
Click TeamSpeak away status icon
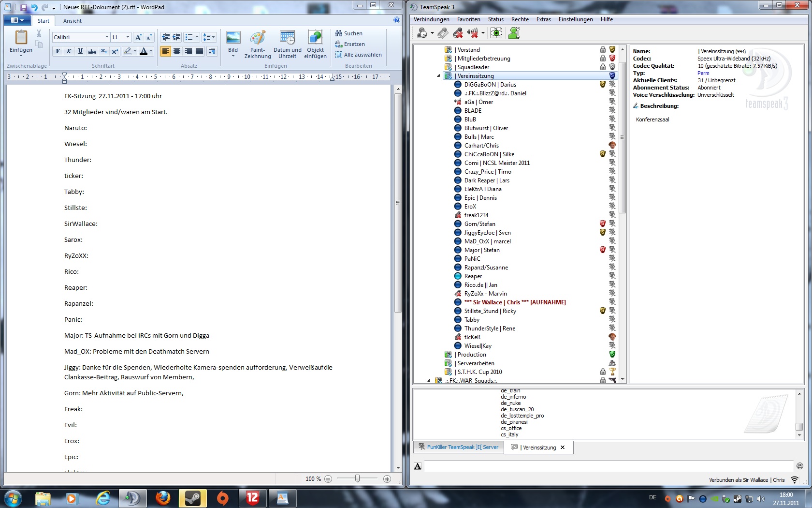point(422,33)
